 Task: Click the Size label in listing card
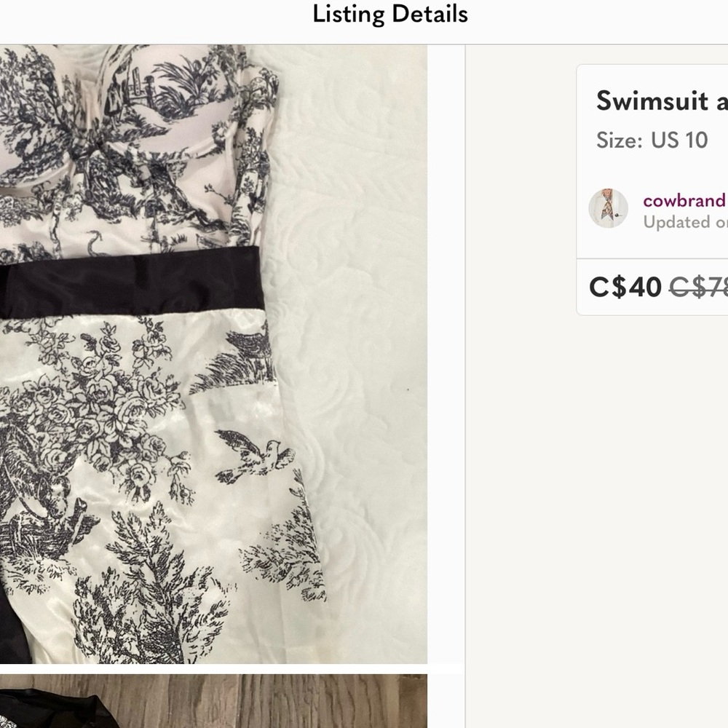(619, 140)
